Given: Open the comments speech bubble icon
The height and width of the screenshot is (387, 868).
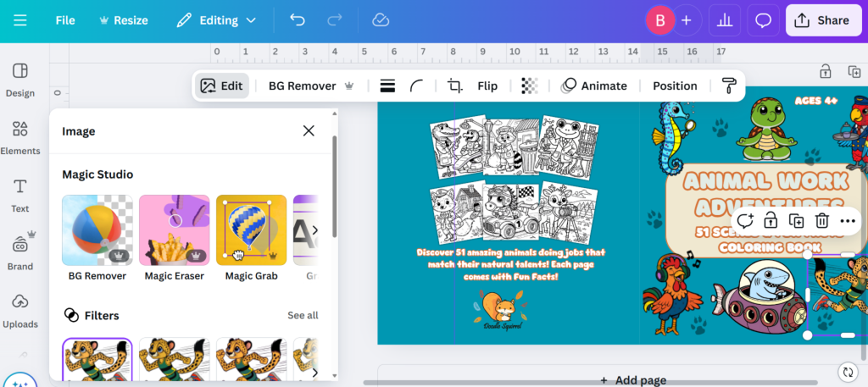Looking at the screenshot, I should click(763, 20).
